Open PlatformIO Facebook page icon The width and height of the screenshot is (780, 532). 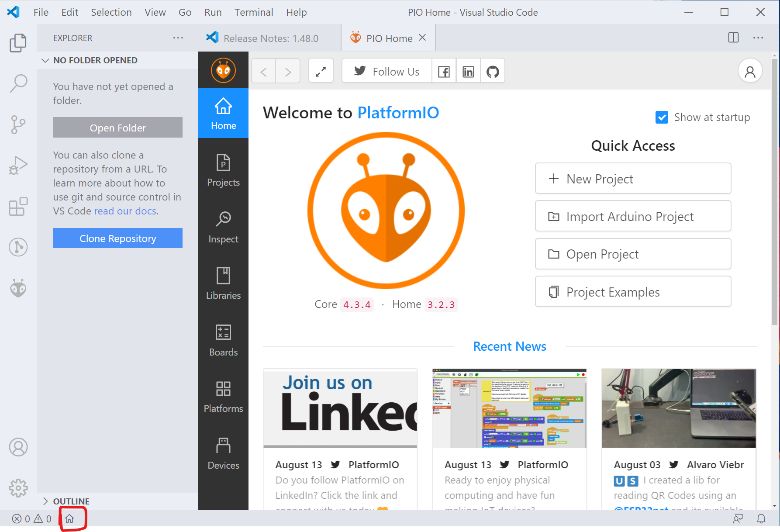click(444, 71)
